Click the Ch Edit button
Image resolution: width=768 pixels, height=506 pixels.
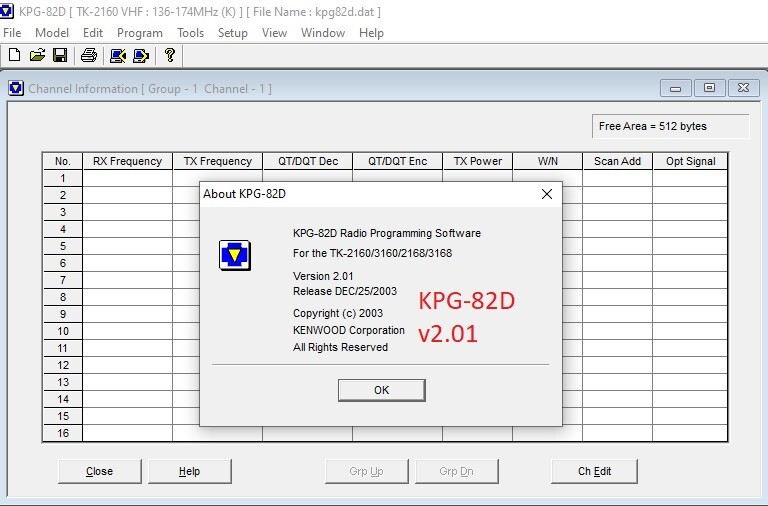tap(595, 471)
